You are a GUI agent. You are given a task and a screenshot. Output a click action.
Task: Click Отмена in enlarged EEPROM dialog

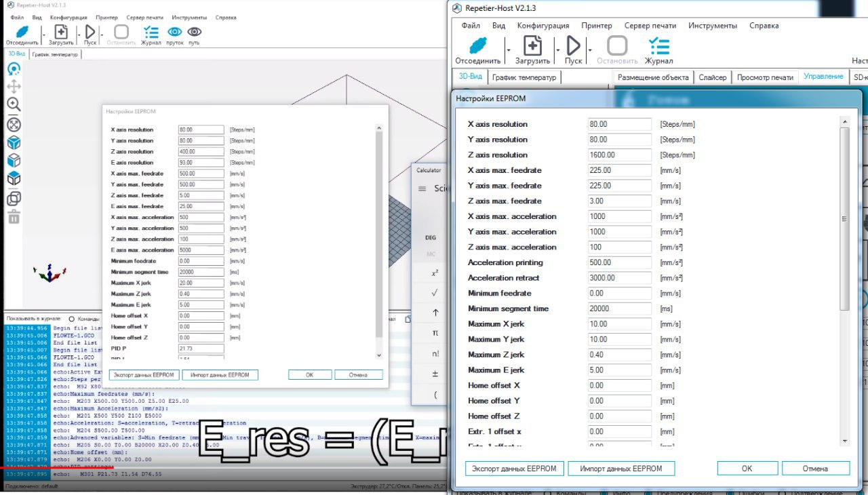pyautogui.click(x=816, y=469)
